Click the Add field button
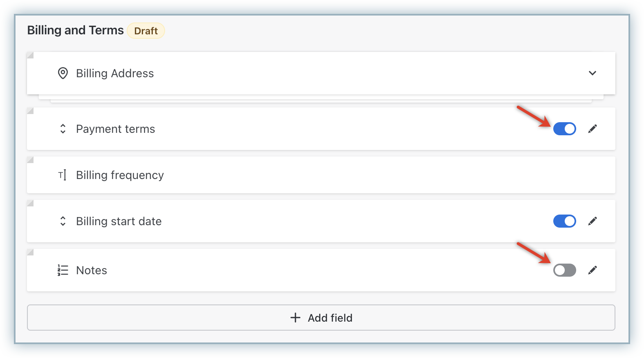The width and height of the screenshot is (644, 358). pyautogui.click(x=321, y=318)
